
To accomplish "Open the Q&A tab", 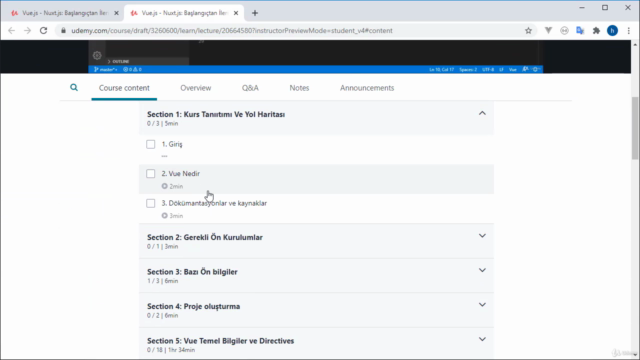I will (250, 88).
